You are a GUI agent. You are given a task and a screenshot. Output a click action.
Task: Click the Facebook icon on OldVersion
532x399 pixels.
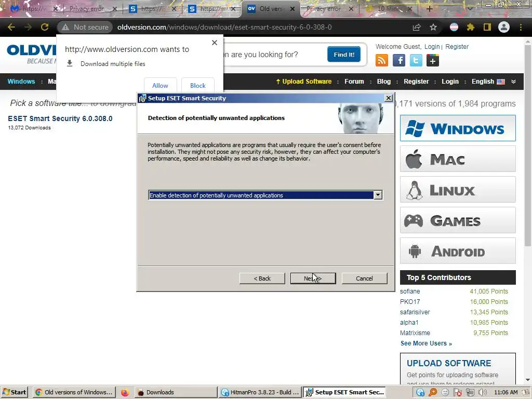click(398, 61)
